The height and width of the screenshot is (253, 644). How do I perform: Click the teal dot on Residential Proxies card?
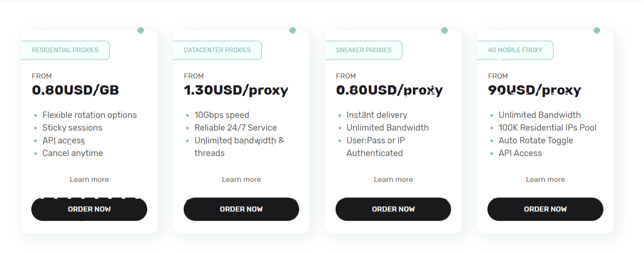tap(141, 31)
